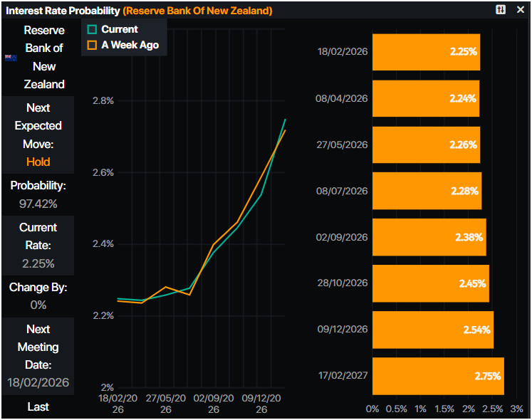Toggle the A Week Ago legend box
Image resolution: width=532 pixels, height=420 pixels.
click(x=92, y=45)
